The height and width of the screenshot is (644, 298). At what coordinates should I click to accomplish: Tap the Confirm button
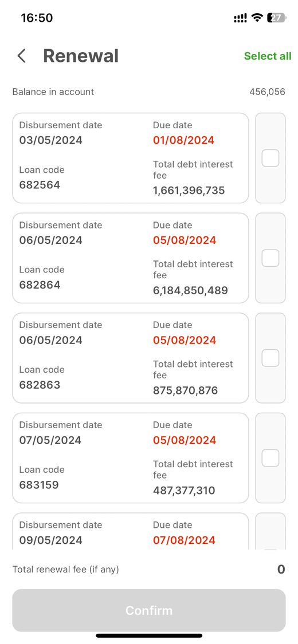pos(149,610)
